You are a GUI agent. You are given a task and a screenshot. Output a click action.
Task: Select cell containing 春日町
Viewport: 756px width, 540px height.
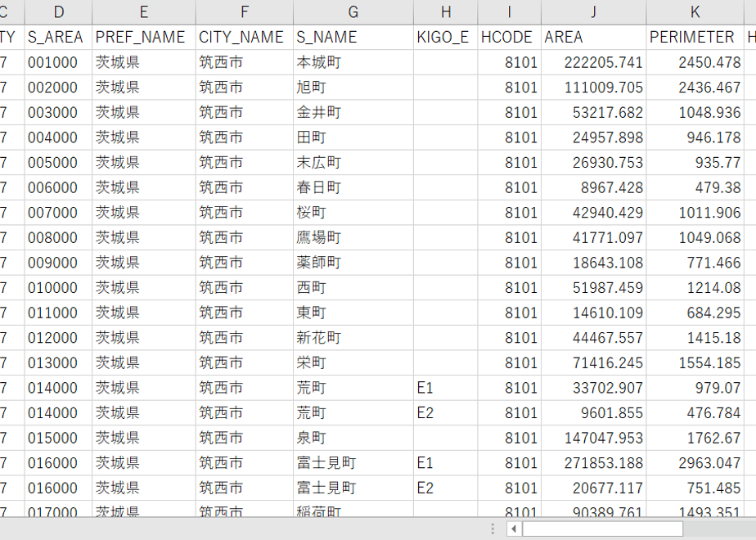(x=353, y=187)
